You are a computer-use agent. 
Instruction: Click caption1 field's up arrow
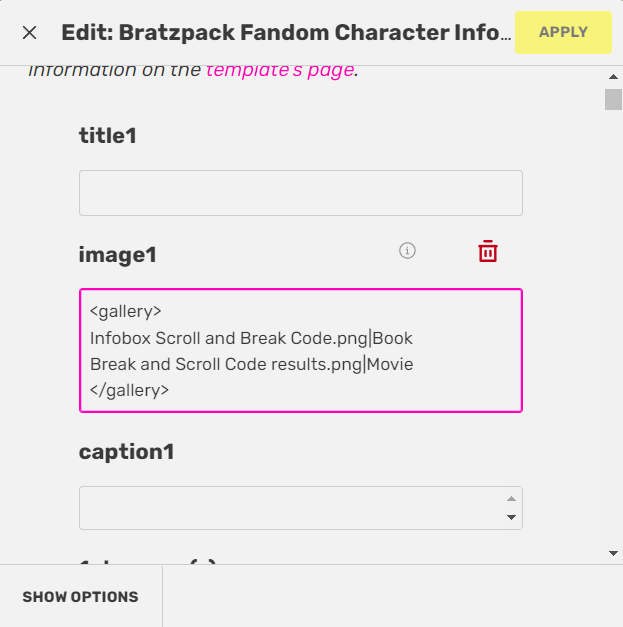point(511,498)
